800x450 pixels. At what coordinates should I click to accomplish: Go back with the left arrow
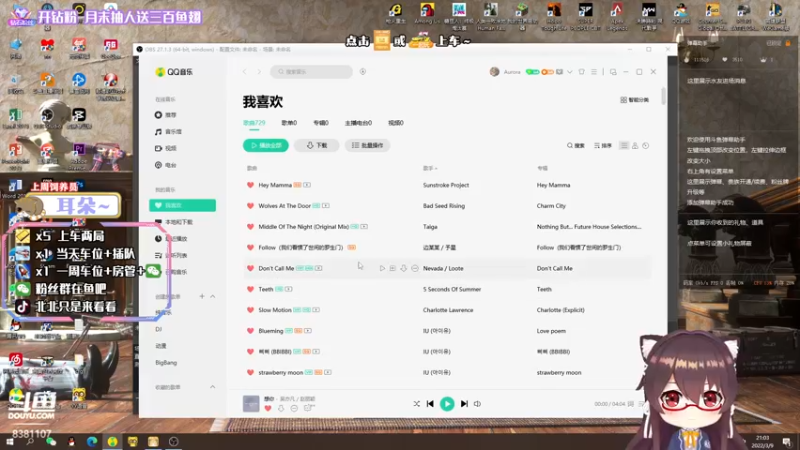click(245, 72)
